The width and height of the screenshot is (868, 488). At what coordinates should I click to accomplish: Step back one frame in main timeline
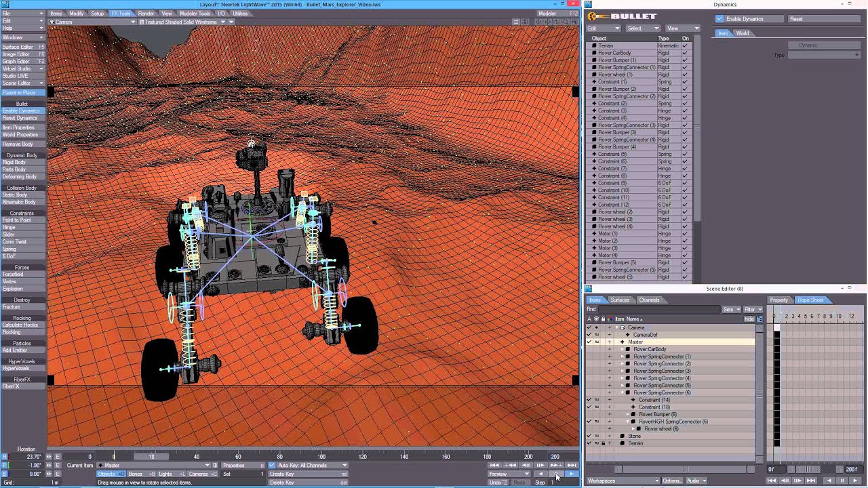[526, 465]
